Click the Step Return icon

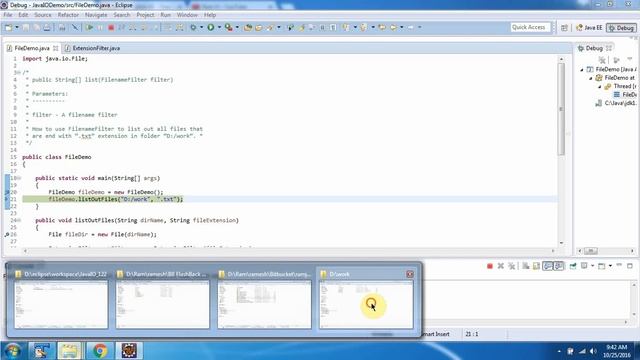click(x=155, y=27)
